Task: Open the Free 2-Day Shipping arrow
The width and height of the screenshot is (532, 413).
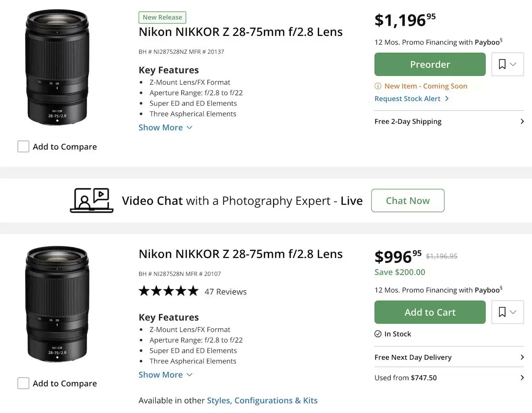Action: pos(522,121)
